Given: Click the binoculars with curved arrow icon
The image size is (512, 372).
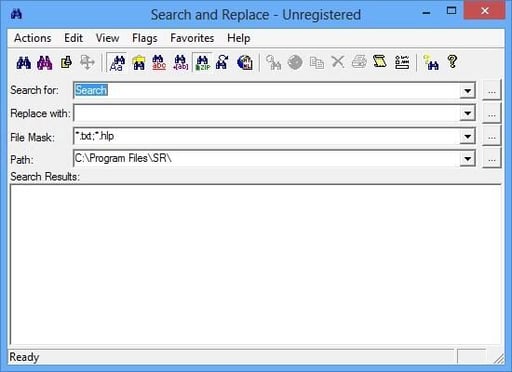Looking at the screenshot, I should click(x=223, y=62).
